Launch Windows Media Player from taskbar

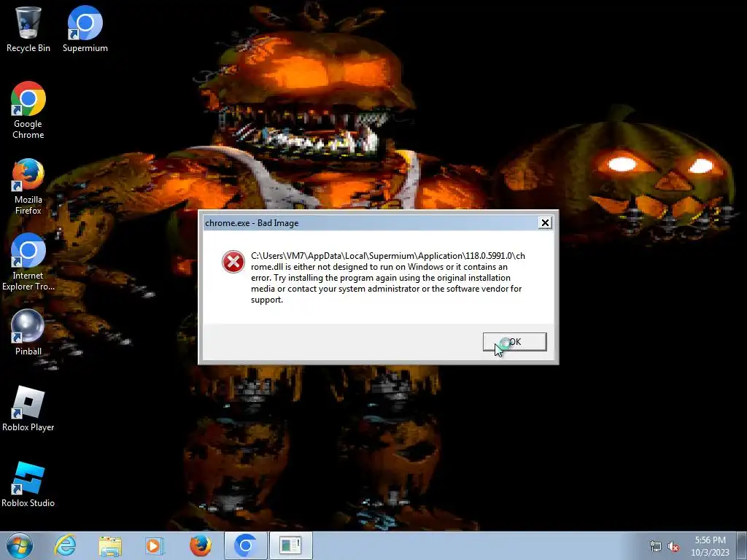(155, 545)
